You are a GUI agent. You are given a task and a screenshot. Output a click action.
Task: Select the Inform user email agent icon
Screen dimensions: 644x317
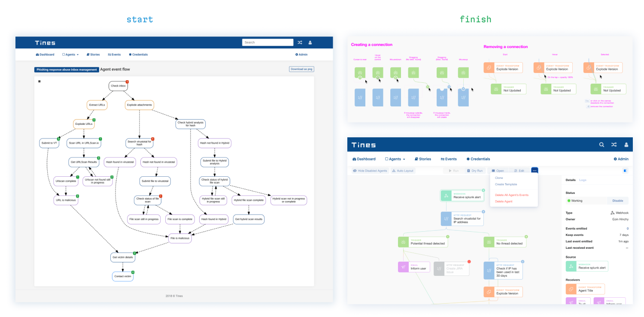[403, 267]
